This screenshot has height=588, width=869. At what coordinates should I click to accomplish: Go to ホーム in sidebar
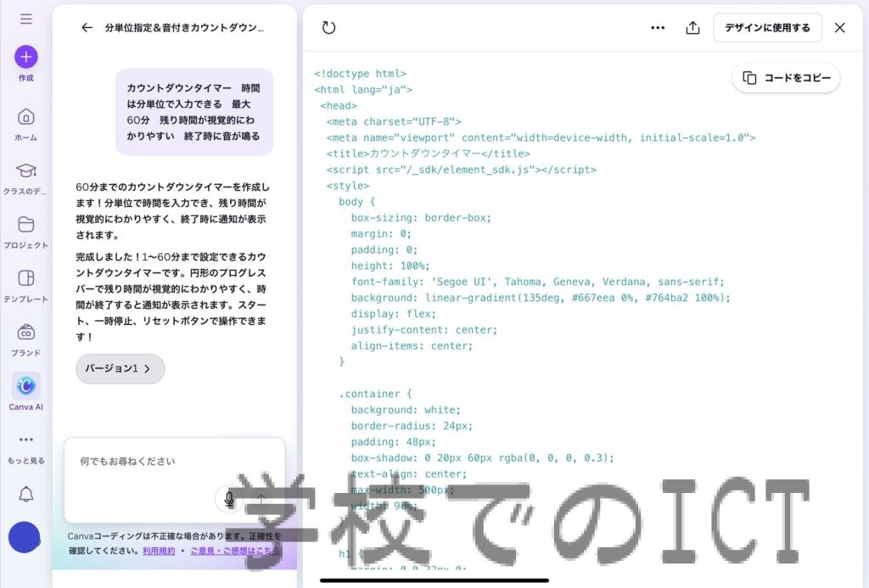click(x=26, y=118)
